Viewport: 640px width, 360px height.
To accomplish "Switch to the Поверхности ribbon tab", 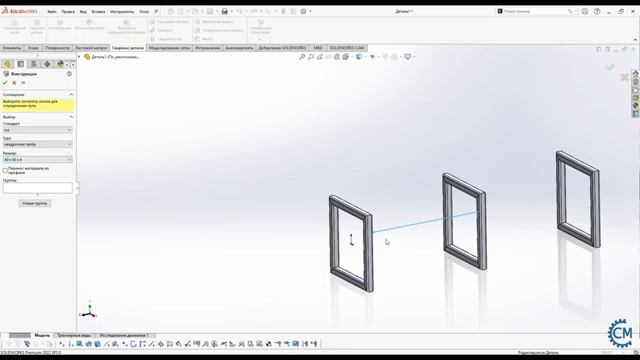I will click(x=58, y=48).
